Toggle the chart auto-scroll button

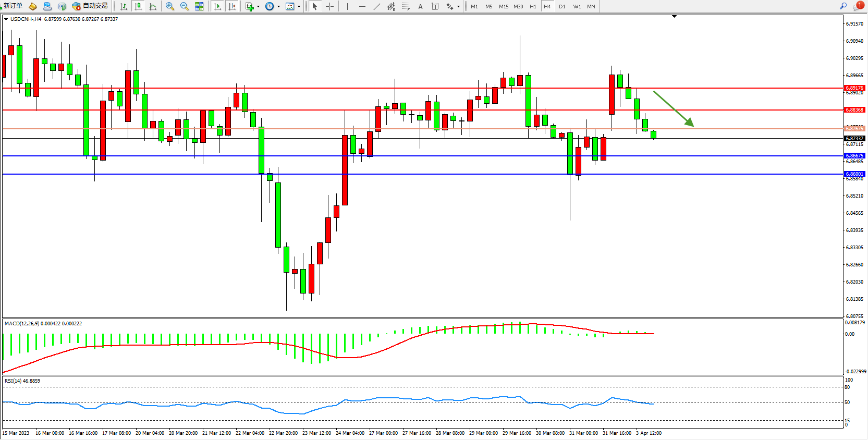[217, 6]
